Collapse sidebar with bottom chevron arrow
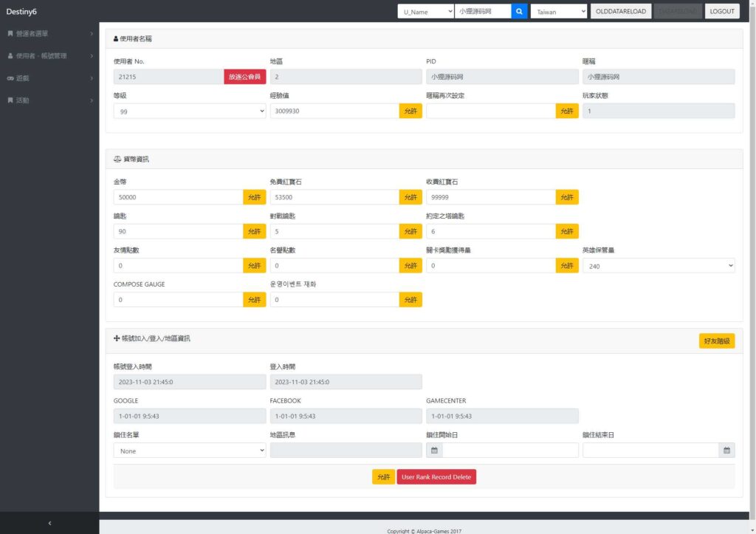Screen dimensions: 756x534 click(x=49, y=523)
